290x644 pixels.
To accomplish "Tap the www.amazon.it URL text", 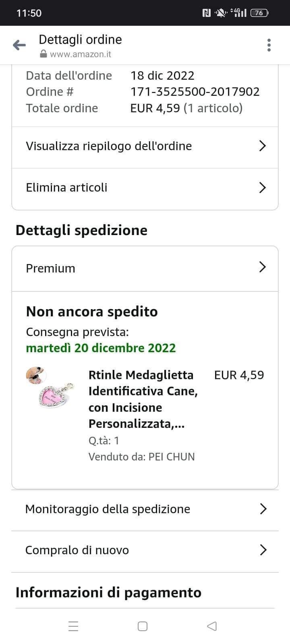I will coord(81,54).
